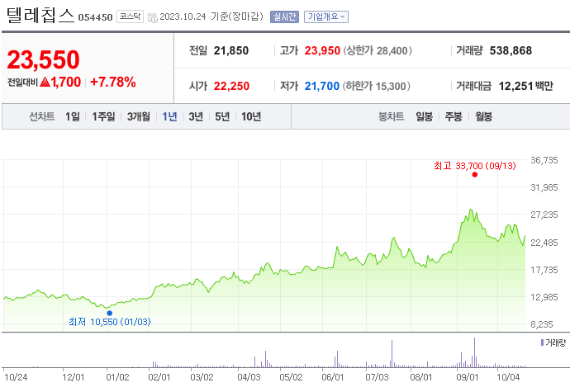Click the 텔레칩스 stock name heading
This screenshot has height=392, width=570.
click(40, 15)
